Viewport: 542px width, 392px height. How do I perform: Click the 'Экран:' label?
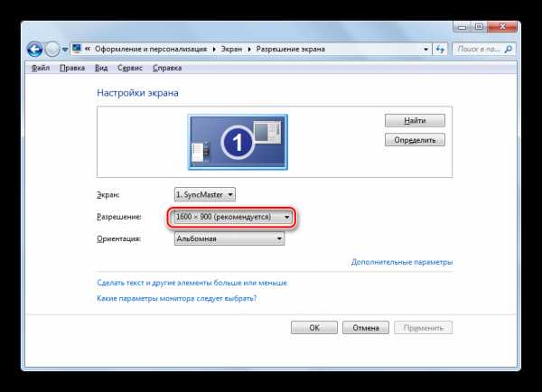107,195
